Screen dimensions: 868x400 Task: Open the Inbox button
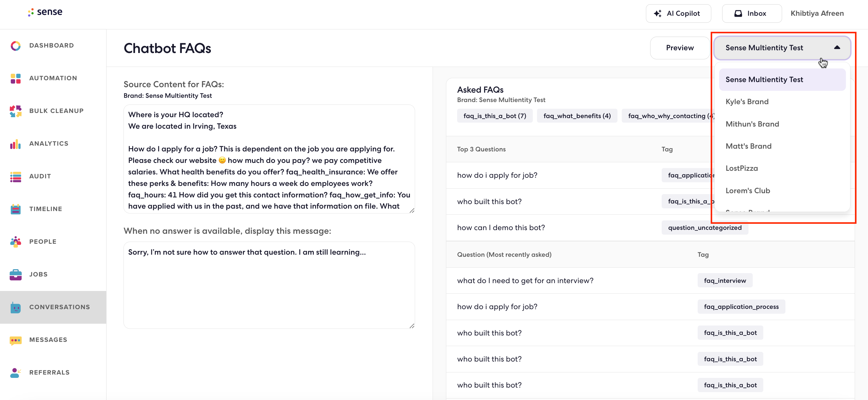[752, 14]
